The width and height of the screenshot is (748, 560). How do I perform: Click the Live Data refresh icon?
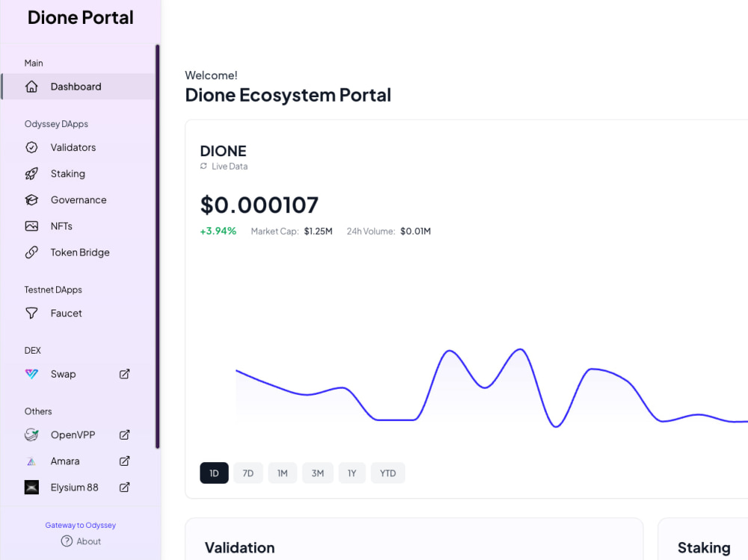203,166
